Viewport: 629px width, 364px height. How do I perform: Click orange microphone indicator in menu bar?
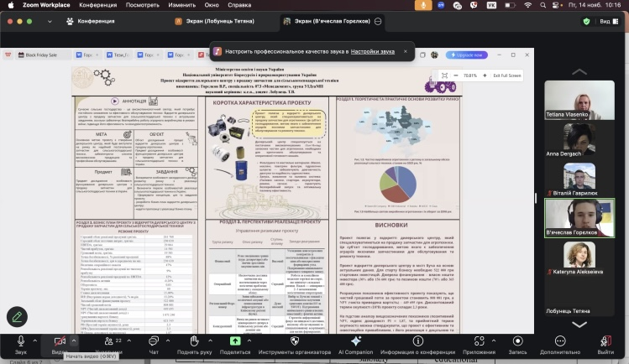pos(423,5)
